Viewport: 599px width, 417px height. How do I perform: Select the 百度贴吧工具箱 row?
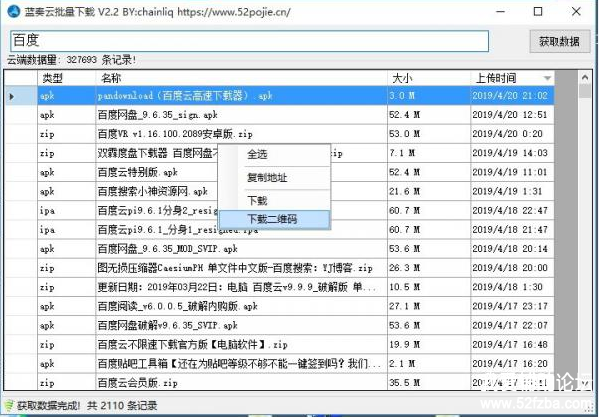(x=279, y=364)
